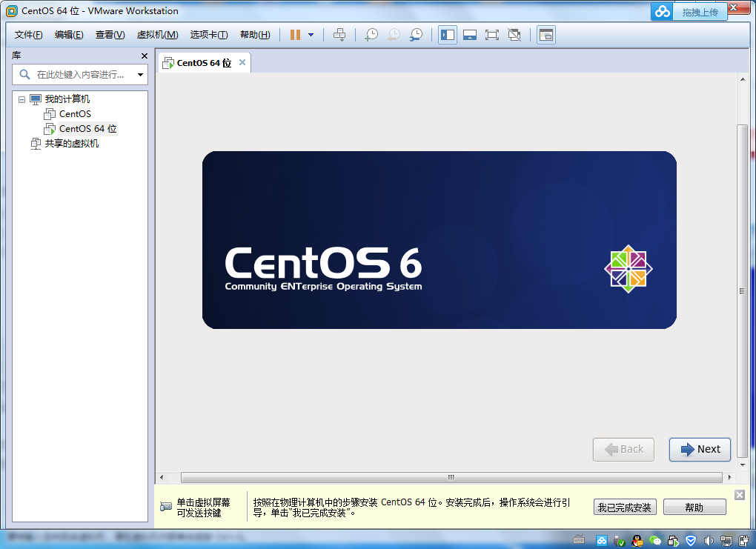Image resolution: width=756 pixels, height=549 pixels.
Task: Click Send Ctrl+Alt+Del toolbar icon
Action: pyautogui.click(x=339, y=35)
